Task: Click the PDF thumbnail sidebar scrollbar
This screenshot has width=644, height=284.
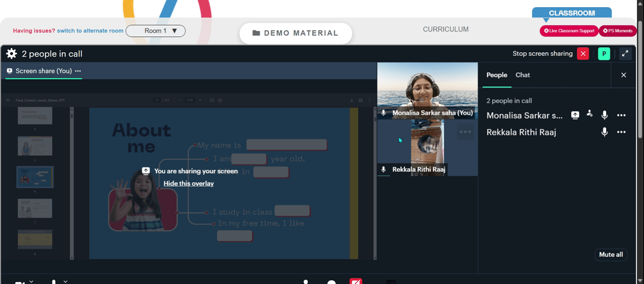Action: point(71,184)
